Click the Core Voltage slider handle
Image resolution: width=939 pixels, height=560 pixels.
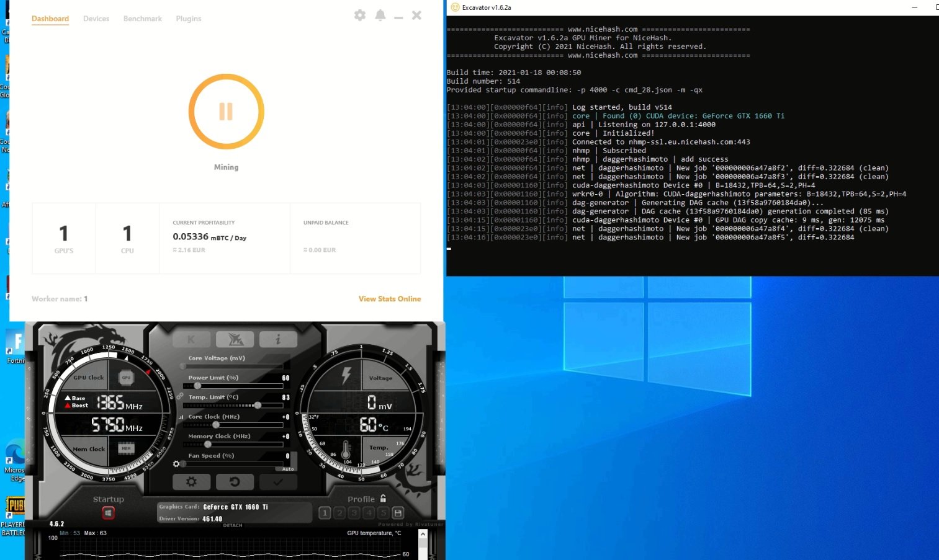(x=183, y=366)
